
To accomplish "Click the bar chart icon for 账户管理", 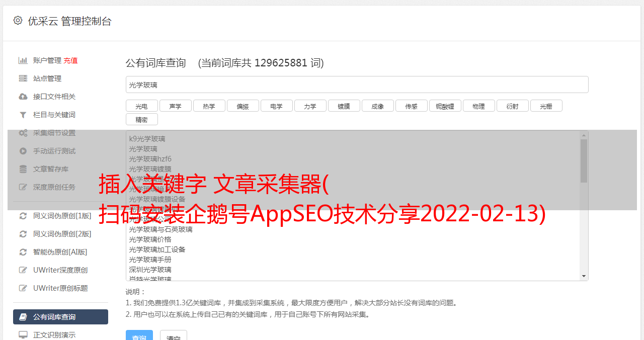I will [23, 60].
